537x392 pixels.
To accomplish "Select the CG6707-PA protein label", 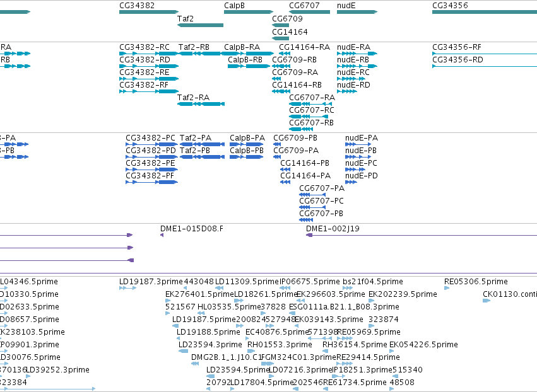I will pos(322,188).
